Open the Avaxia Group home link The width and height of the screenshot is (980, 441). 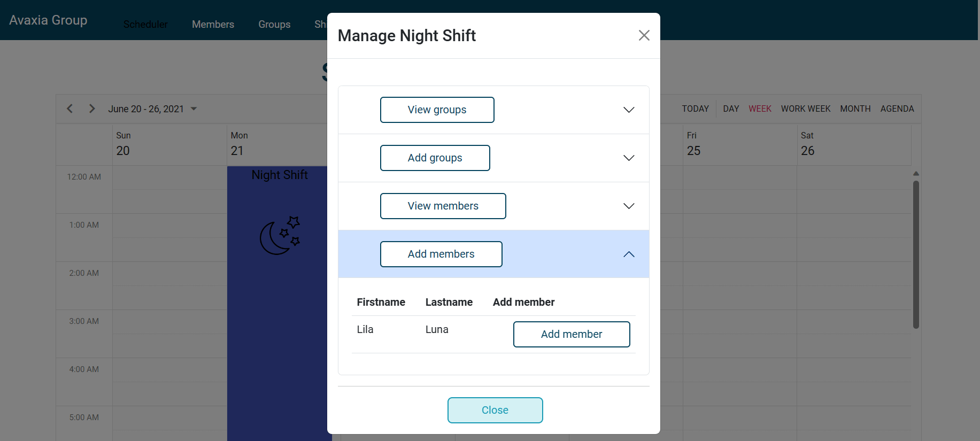[48, 20]
